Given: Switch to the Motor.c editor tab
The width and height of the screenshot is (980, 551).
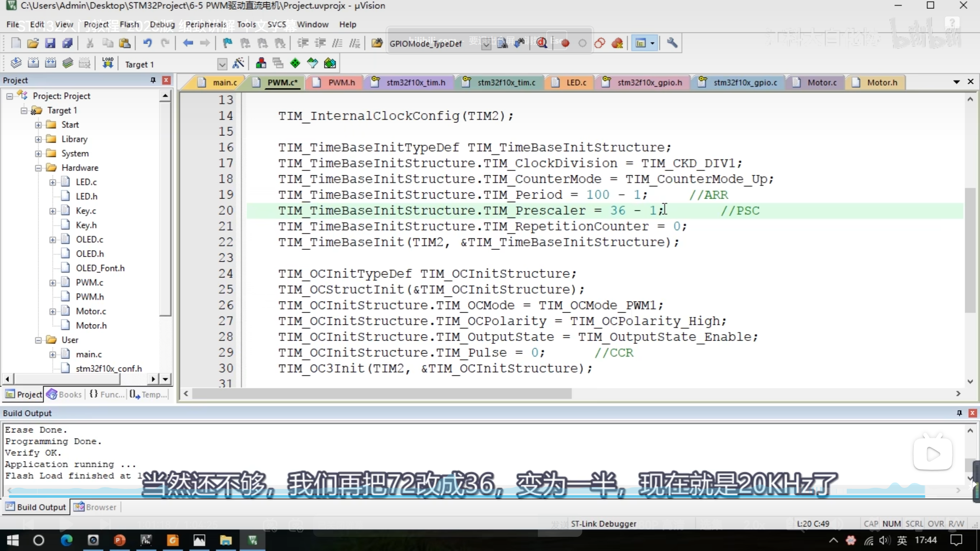Looking at the screenshot, I should [x=822, y=82].
